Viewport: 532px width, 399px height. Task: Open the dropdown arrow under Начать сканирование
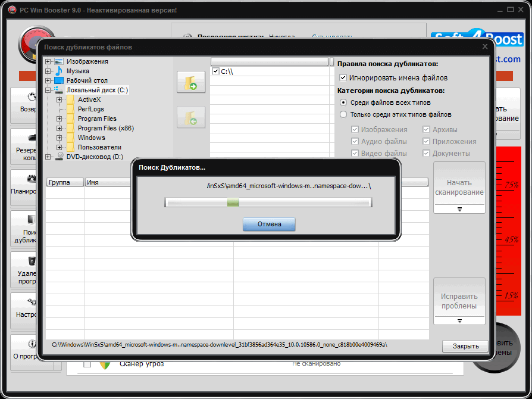tap(459, 209)
